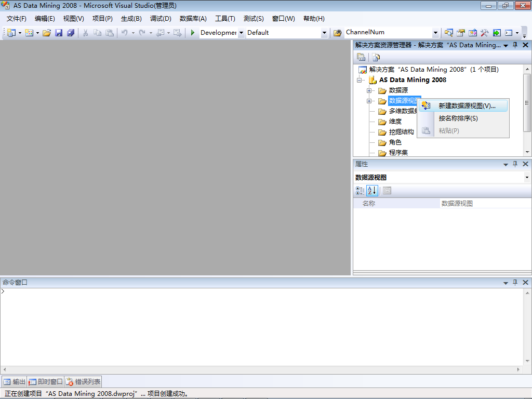Switch to the 即时窗口 tab
This screenshot has height=399, width=532.
click(46, 382)
